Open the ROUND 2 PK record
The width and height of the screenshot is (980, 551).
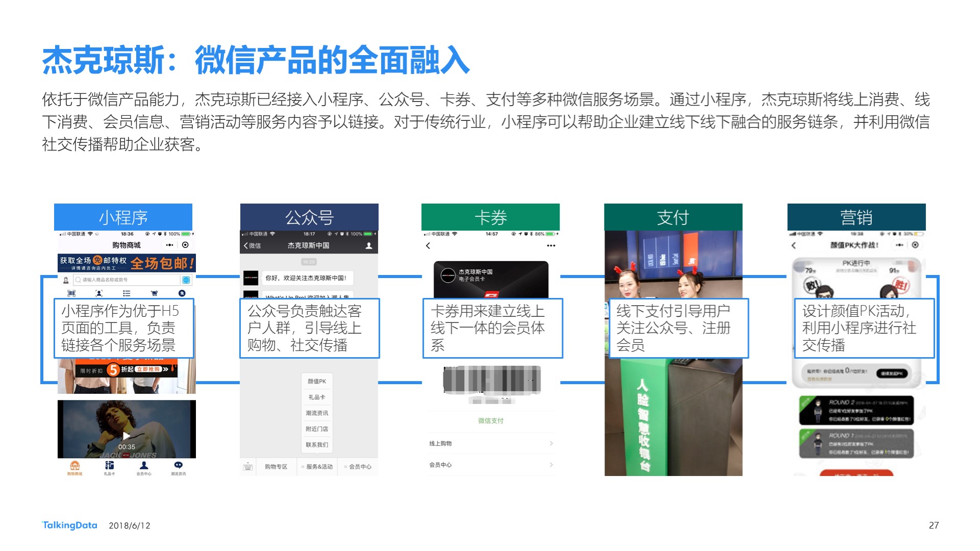[x=856, y=411]
